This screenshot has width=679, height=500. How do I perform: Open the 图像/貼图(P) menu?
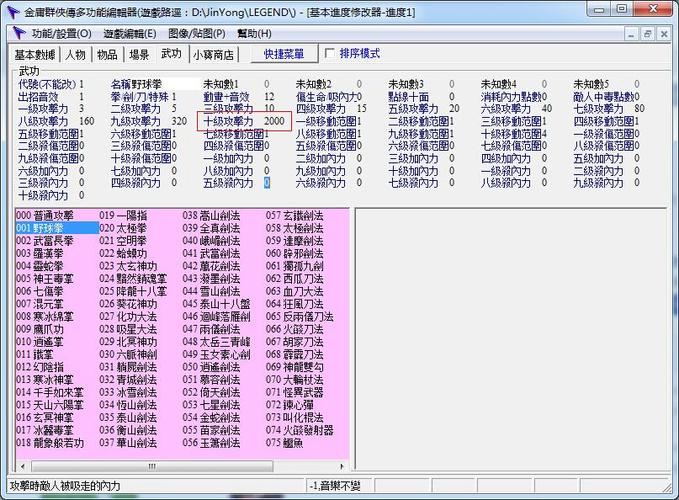pyautogui.click(x=197, y=34)
